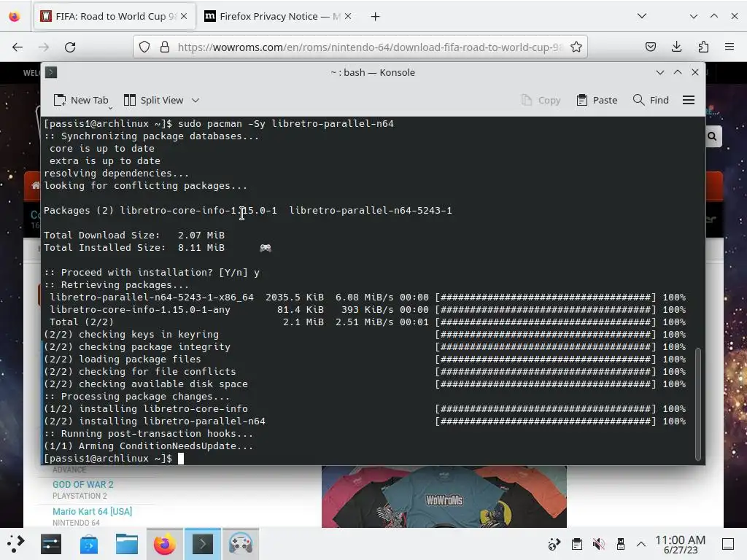Image resolution: width=747 pixels, height=560 pixels.
Task: Open clipboard tray icon
Action: pos(577,544)
